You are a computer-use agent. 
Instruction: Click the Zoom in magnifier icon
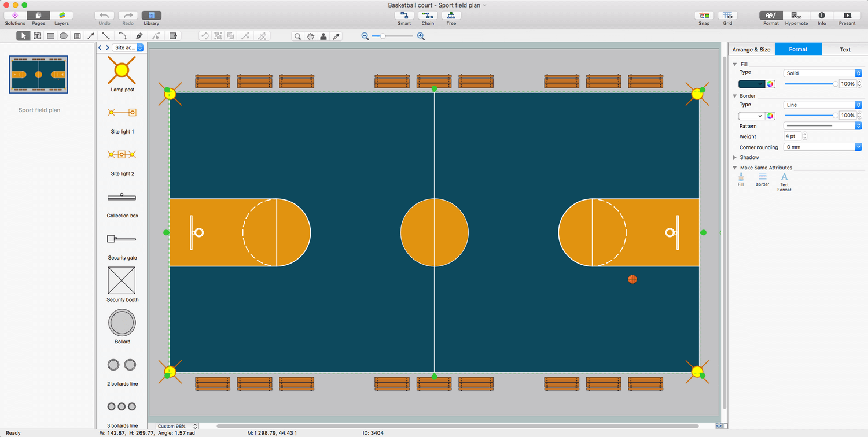[x=421, y=36]
